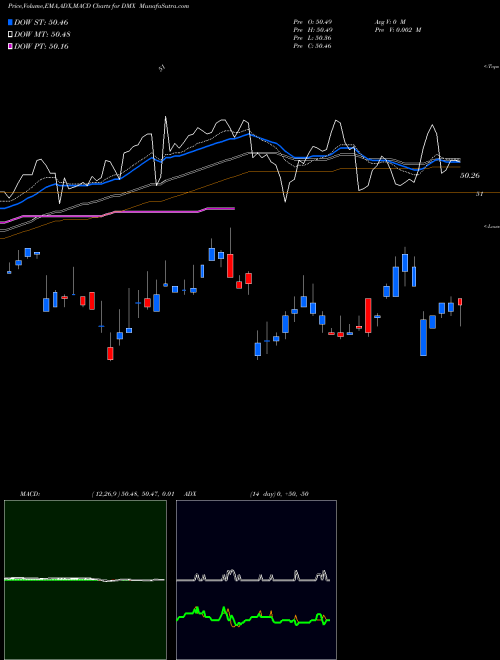Viewport: 500px width, 660px height.
Task: Click the 'Pre L: 50.36' low value
Action: click(314, 38)
